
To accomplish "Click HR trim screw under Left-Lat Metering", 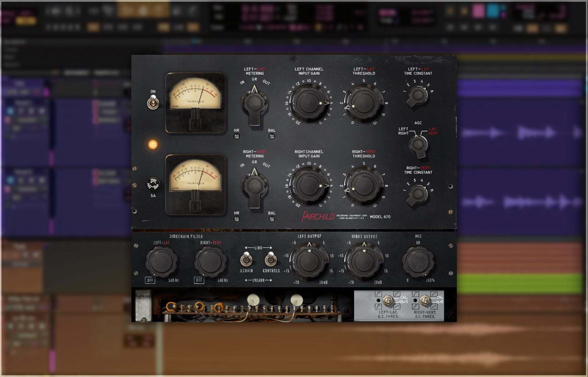I will click(x=236, y=136).
